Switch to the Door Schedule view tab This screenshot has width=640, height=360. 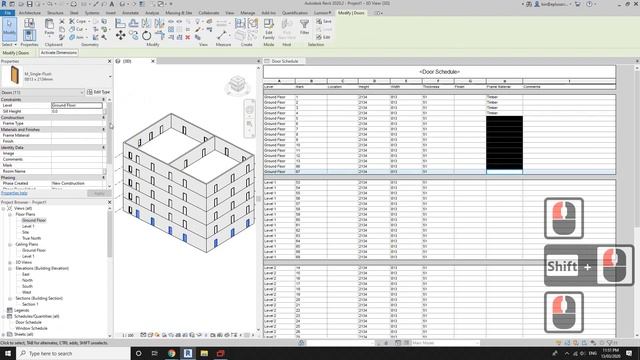pos(284,61)
